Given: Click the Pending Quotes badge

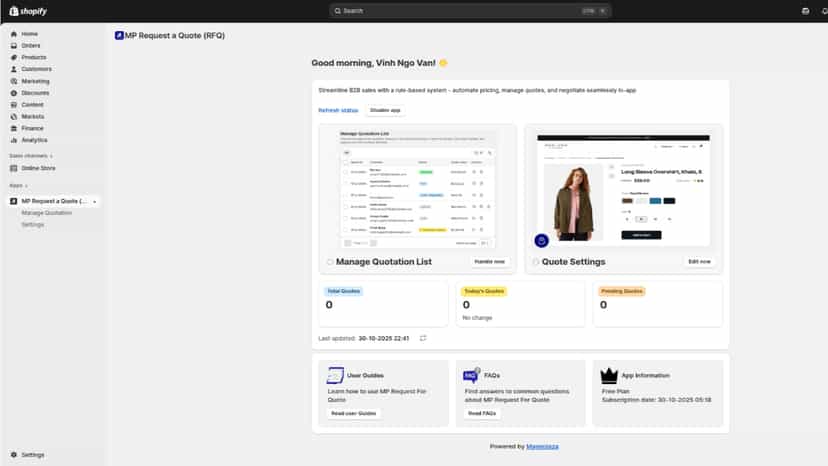Looking at the screenshot, I should tap(622, 291).
